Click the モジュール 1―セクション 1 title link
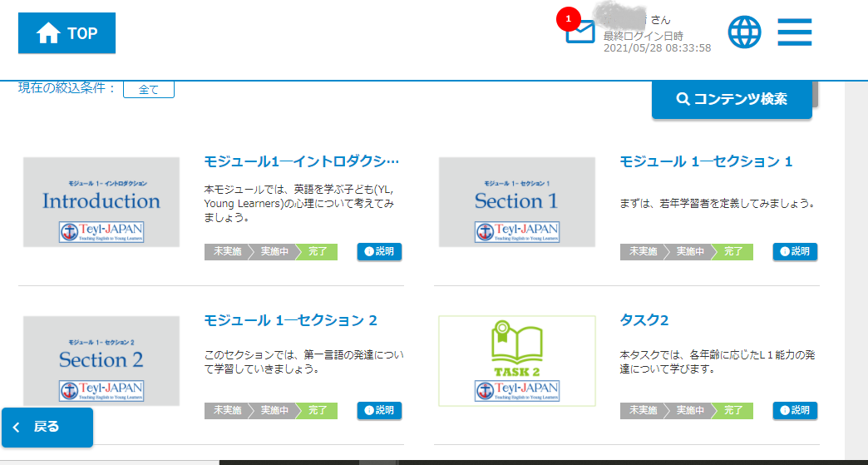Viewport: 868px width, 465px height. point(706,161)
